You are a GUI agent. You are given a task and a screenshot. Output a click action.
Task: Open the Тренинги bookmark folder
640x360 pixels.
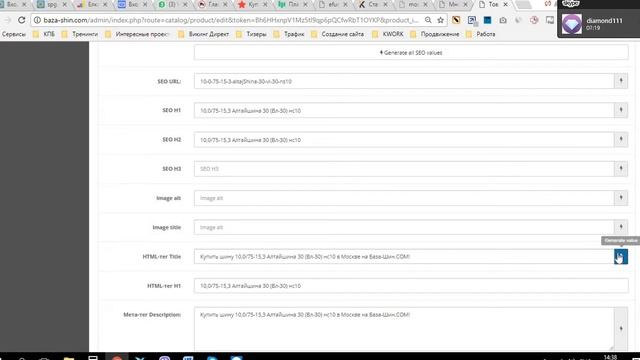(x=80, y=34)
